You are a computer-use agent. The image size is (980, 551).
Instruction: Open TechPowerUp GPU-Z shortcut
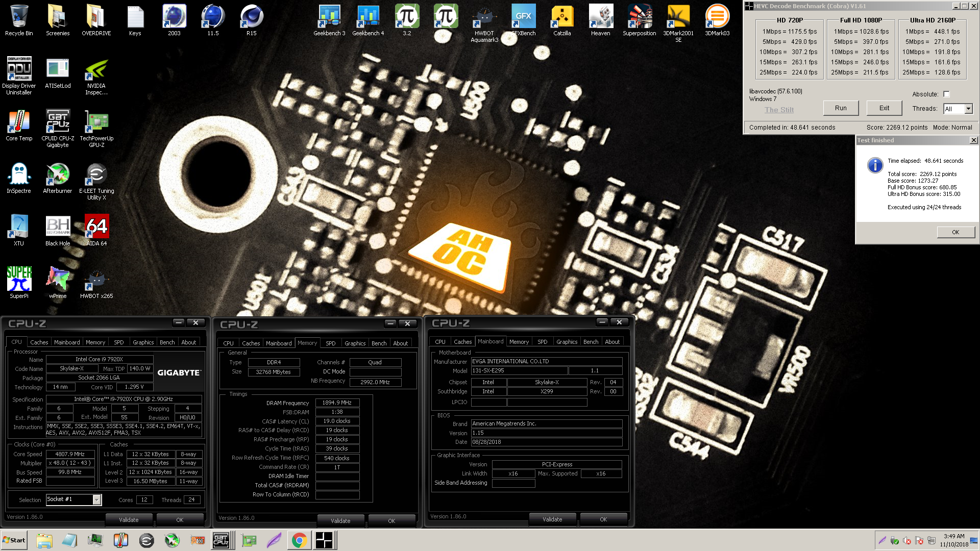tap(96, 128)
